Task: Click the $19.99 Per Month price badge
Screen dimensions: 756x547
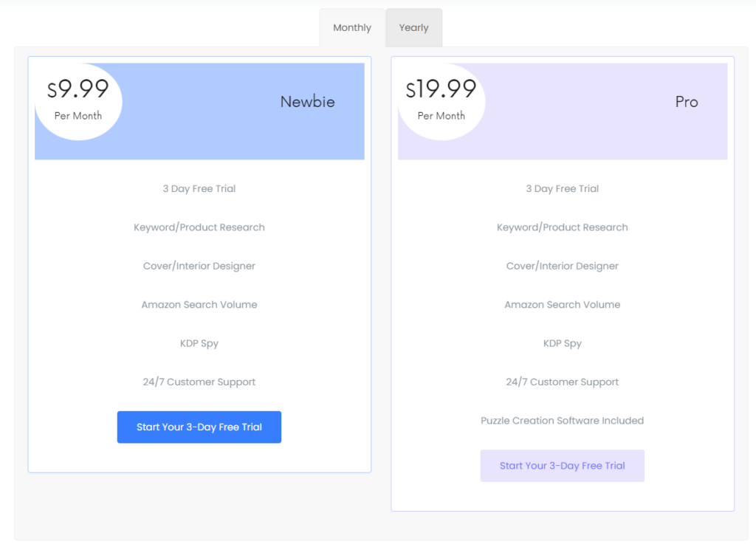Action: (441, 99)
